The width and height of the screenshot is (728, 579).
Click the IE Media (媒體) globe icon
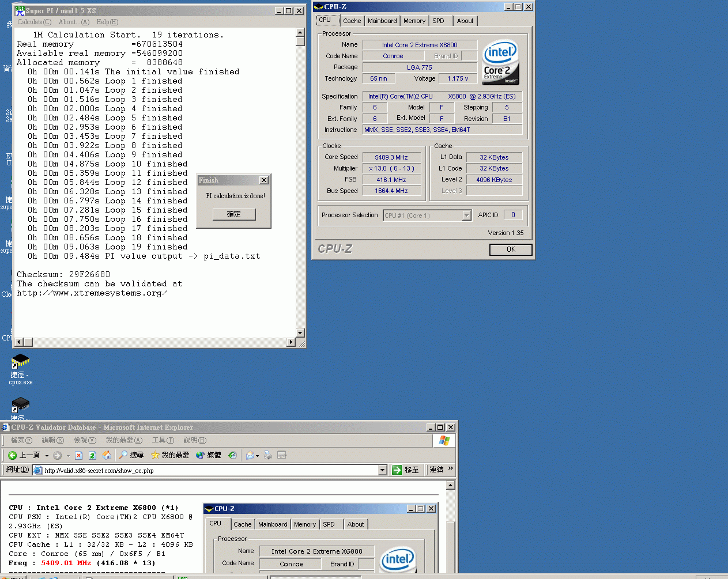200,455
